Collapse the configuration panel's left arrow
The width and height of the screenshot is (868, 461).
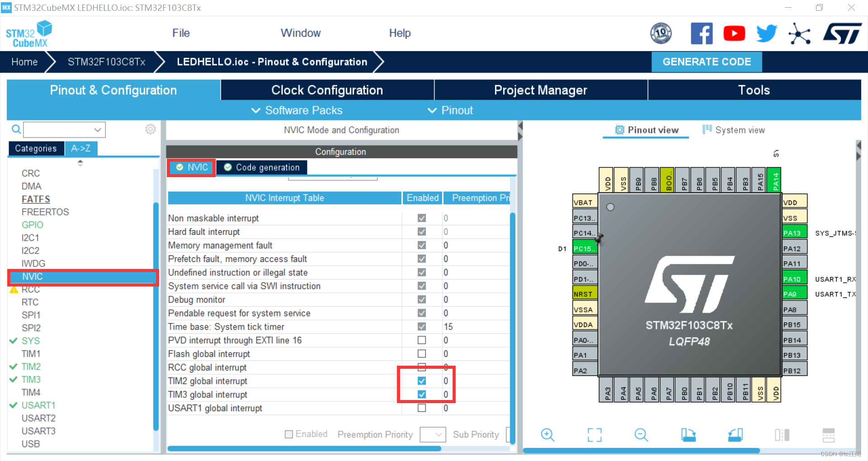[520, 126]
